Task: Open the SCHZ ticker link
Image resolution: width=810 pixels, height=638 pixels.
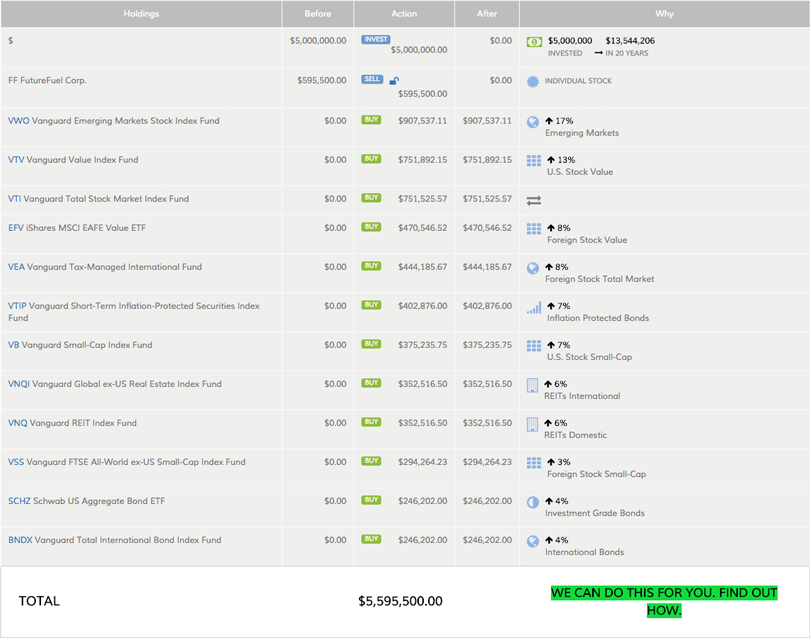Action: [19, 501]
